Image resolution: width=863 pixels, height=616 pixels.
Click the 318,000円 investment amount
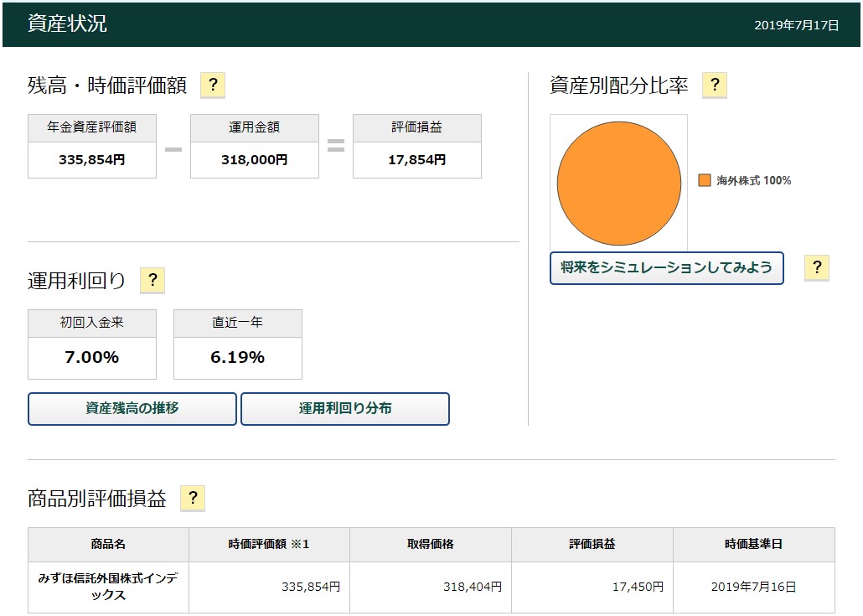[x=254, y=159]
